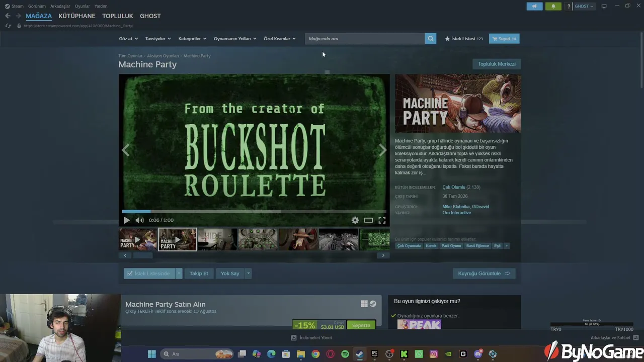
Task: Open the Arkadaşlar menu
Action: pos(60,6)
